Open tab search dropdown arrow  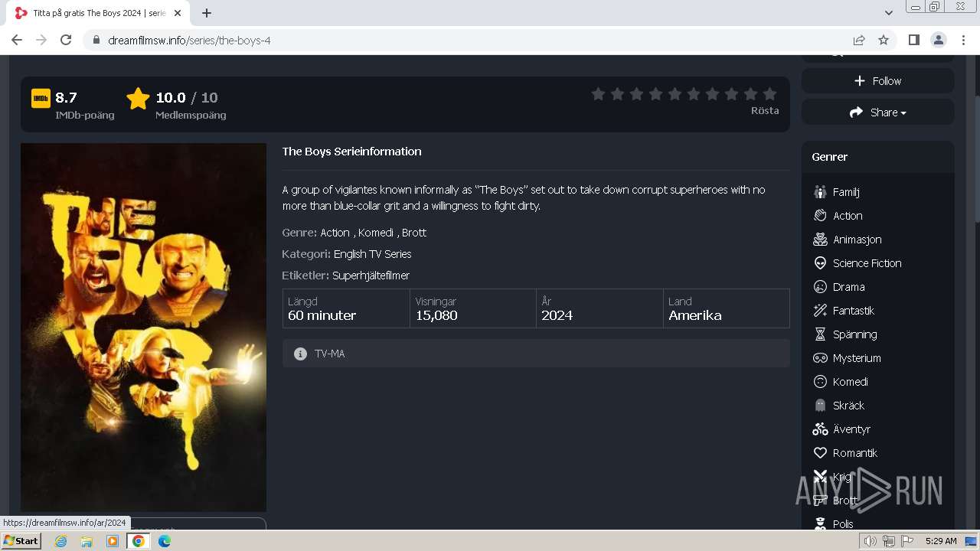coord(889,13)
